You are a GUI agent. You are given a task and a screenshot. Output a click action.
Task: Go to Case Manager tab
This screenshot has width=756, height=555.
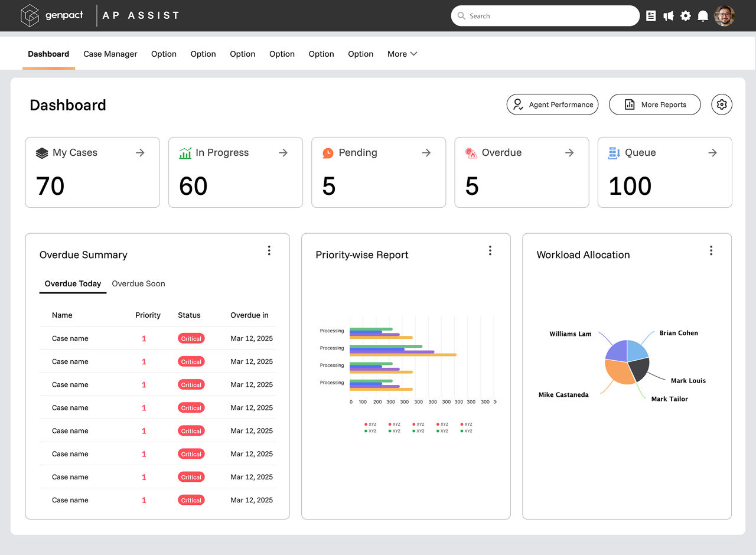[110, 54]
